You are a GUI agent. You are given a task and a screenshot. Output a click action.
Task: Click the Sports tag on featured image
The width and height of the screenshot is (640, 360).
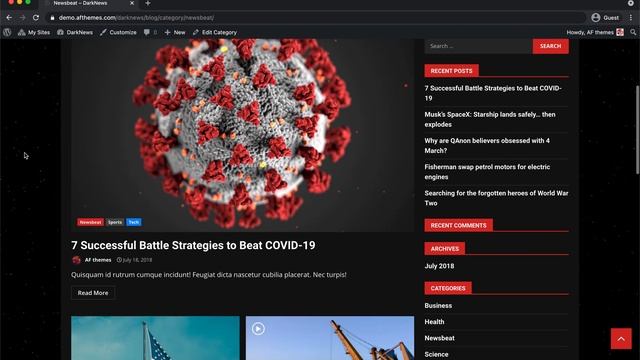115,222
